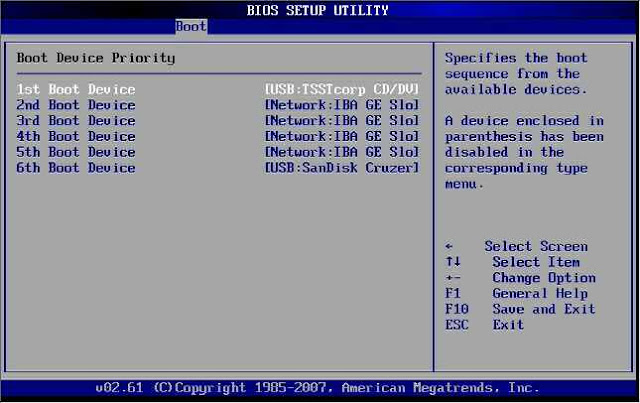
Task: Change the 3rd Boot Device network value
Action: pyautogui.click(x=341, y=121)
